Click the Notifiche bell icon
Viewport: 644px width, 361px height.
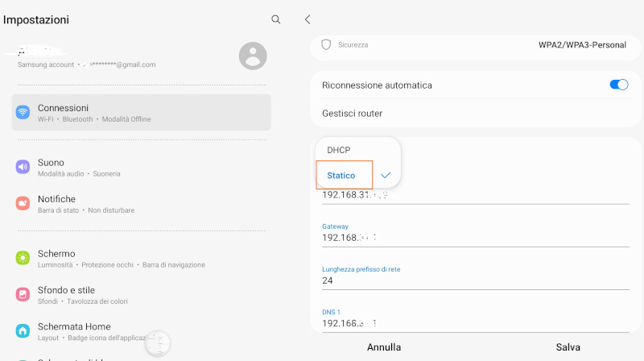pos(23,203)
